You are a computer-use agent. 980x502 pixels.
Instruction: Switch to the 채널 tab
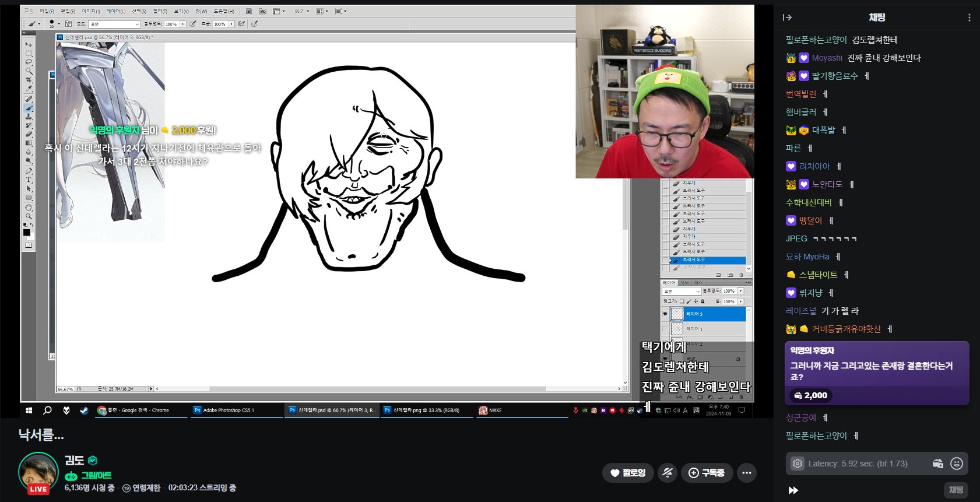tap(684, 283)
